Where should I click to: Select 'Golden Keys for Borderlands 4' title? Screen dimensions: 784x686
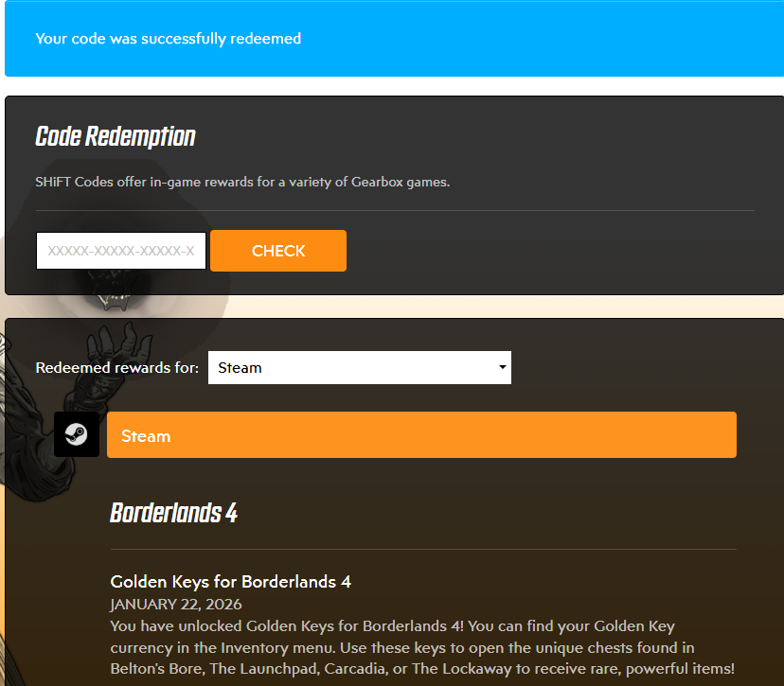[x=230, y=582]
